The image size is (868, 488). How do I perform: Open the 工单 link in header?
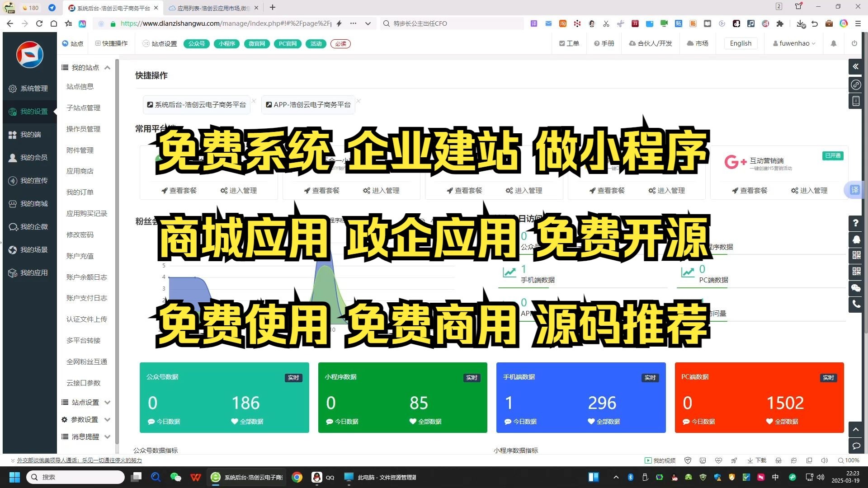click(x=569, y=43)
